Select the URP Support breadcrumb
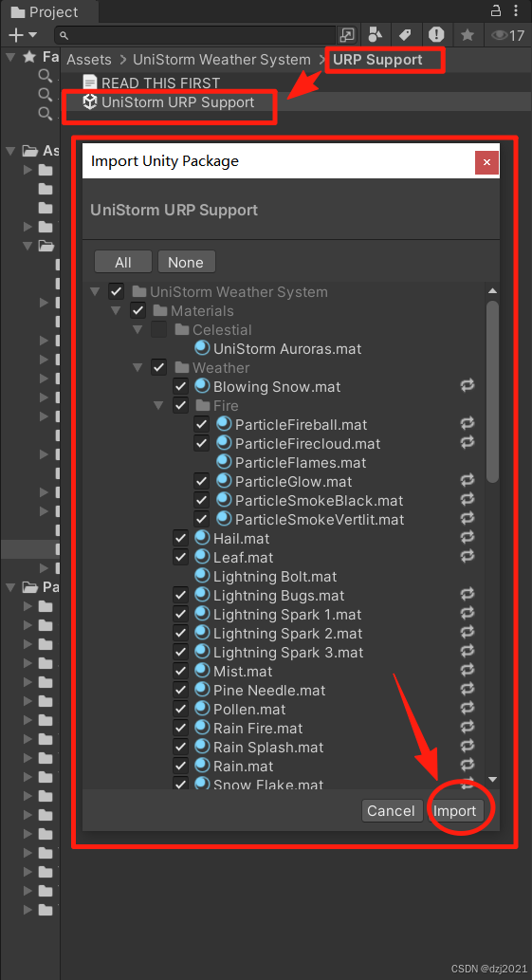 click(377, 60)
